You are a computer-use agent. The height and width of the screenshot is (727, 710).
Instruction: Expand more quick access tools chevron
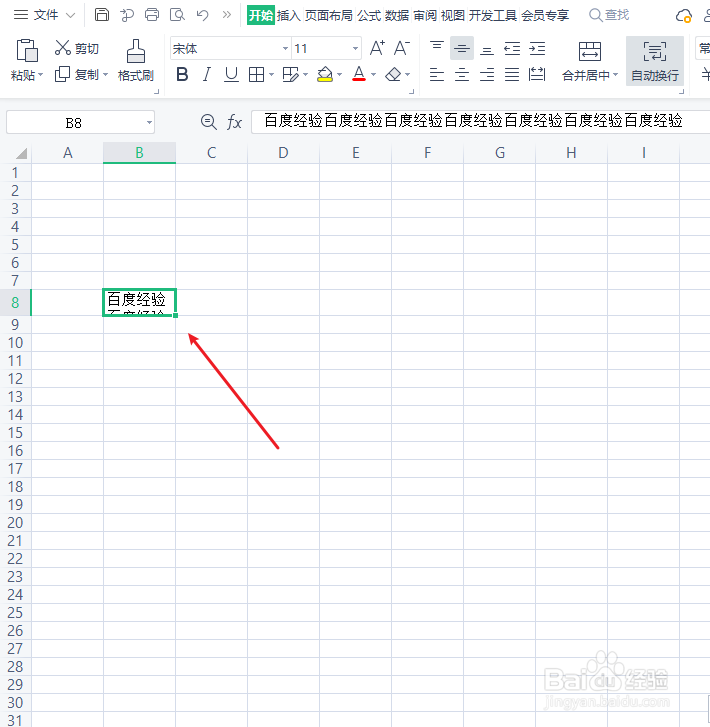[x=227, y=15]
